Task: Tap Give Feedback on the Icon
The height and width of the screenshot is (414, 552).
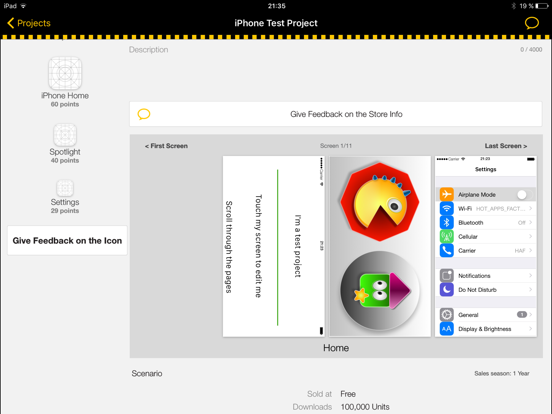Action: (x=67, y=240)
